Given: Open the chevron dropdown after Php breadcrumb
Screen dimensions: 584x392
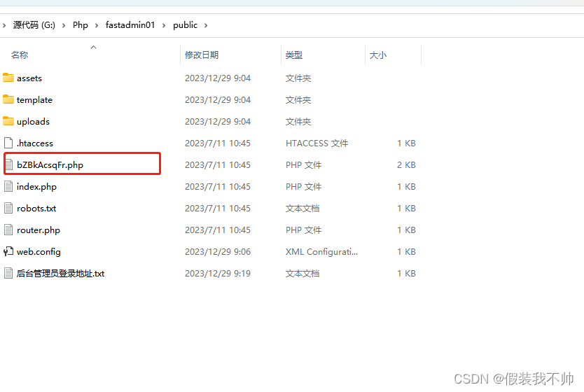Looking at the screenshot, I should click(x=97, y=25).
